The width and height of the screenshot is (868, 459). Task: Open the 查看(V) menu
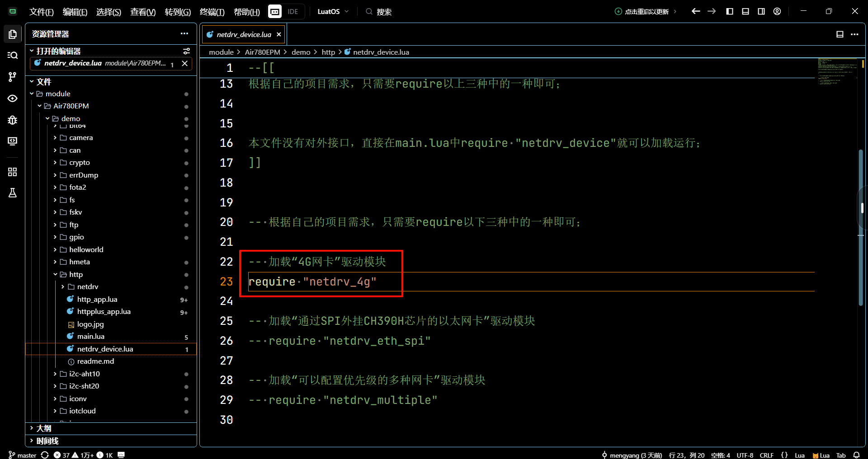click(143, 12)
